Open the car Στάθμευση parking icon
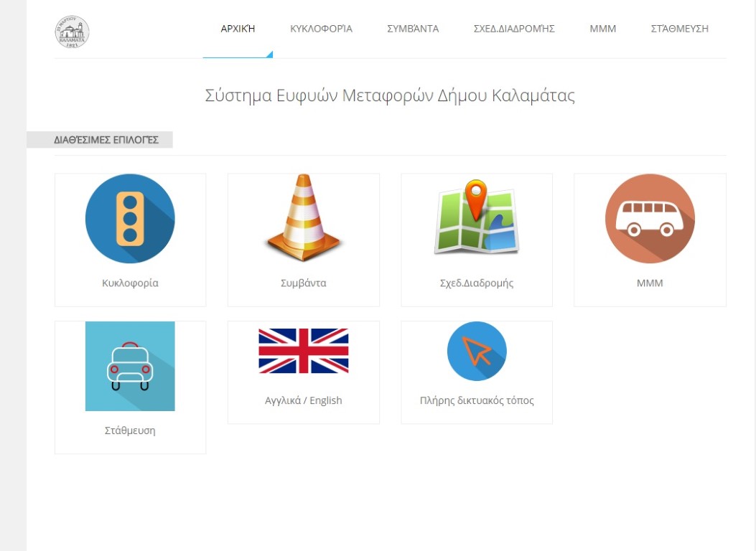This screenshot has height=551, width=756. 130,366
